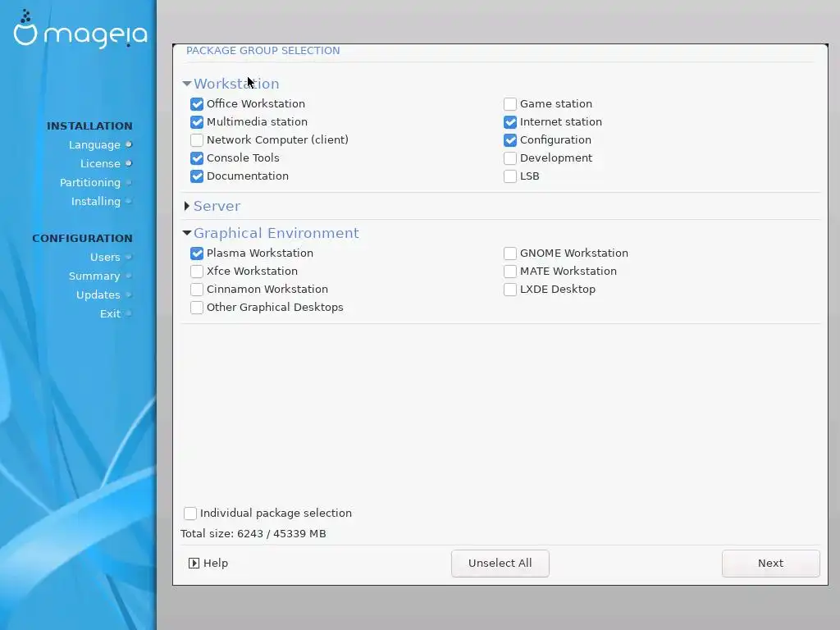Click the Users step in sidebar
The width and height of the screenshot is (840, 630).
tap(105, 257)
